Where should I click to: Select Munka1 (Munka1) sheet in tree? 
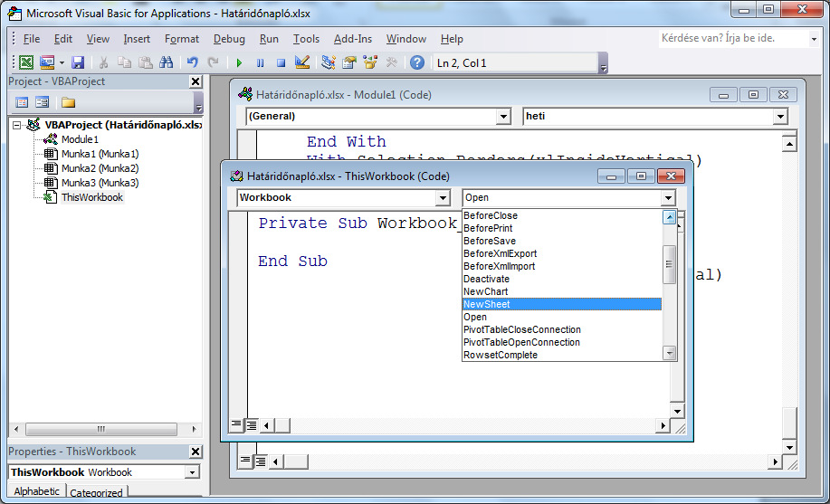point(100,154)
